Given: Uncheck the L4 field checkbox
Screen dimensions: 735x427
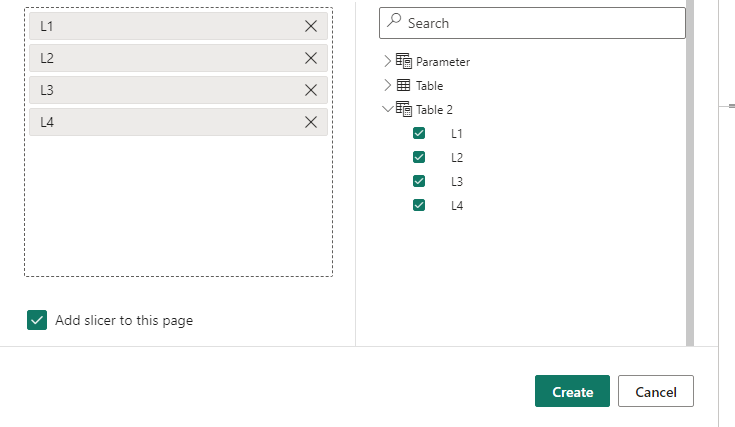Looking at the screenshot, I should point(419,205).
